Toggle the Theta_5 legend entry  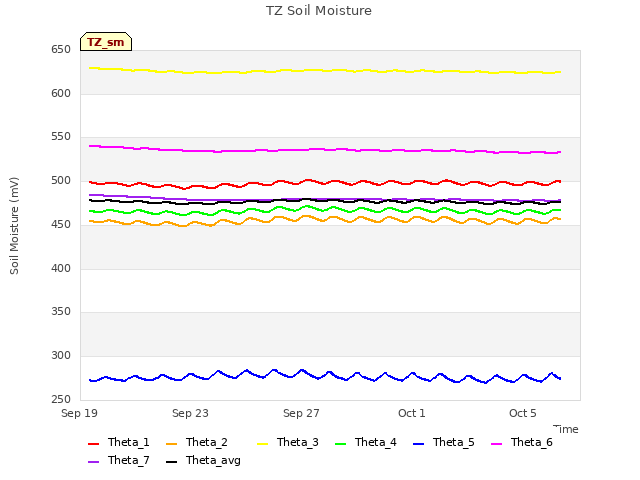(444, 442)
